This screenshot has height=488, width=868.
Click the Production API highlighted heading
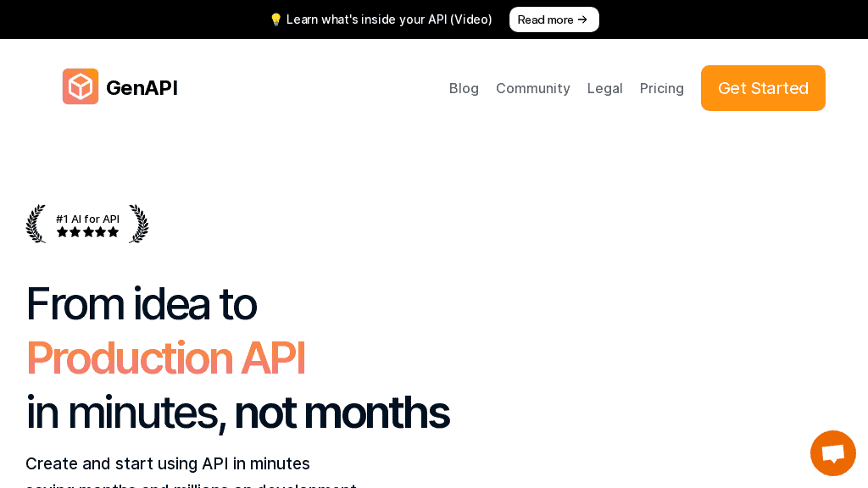[x=166, y=358]
